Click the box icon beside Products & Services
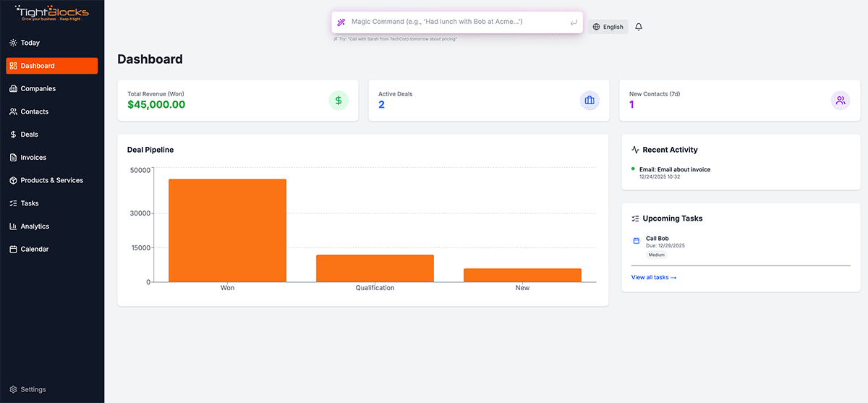 [13, 180]
